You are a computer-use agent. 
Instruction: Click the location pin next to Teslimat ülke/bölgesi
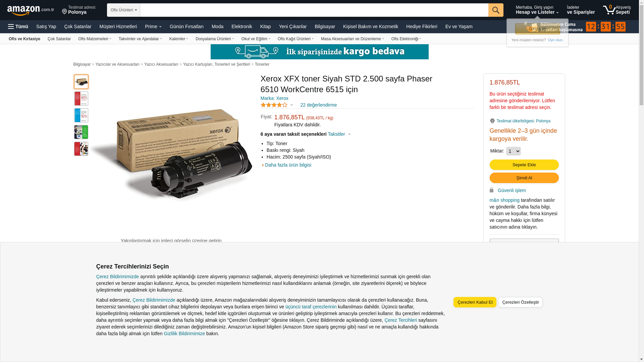(x=492, y=121)
